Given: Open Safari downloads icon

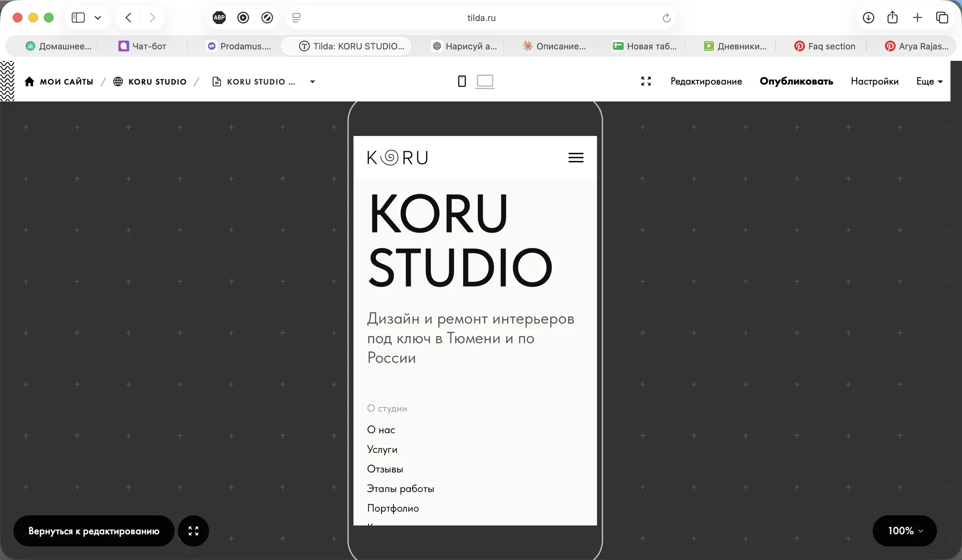Looking at the screenshot, I should click(x=868, y=18).
